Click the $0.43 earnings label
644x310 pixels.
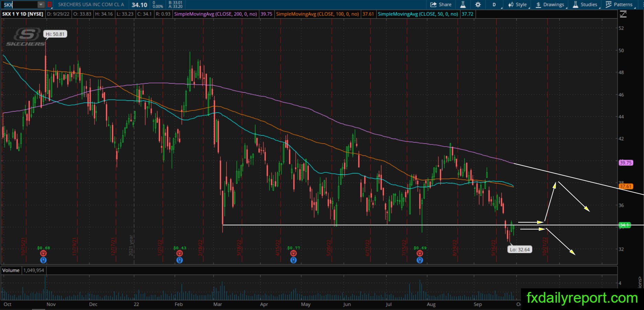click(180, 248)
